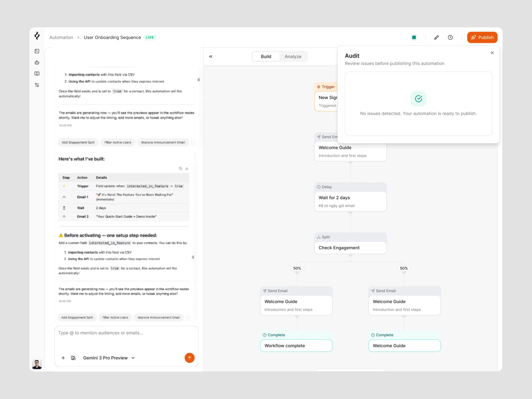The width and height of the screenshot is (532, 399).
Task: Download the built-steps table using the download icon
Action: coord(187,169)
